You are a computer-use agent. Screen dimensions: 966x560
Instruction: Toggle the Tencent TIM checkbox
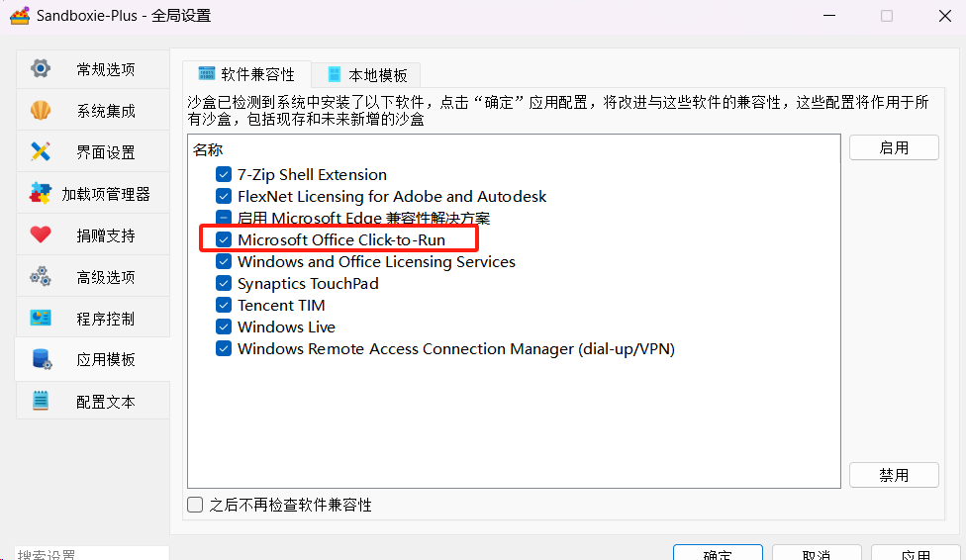224,305
